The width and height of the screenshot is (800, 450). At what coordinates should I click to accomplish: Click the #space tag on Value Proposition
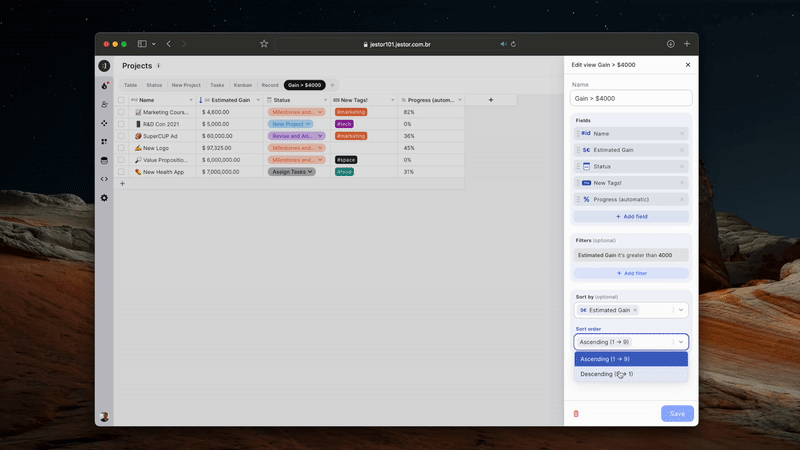pyautogui.click(x=346, y=160)
